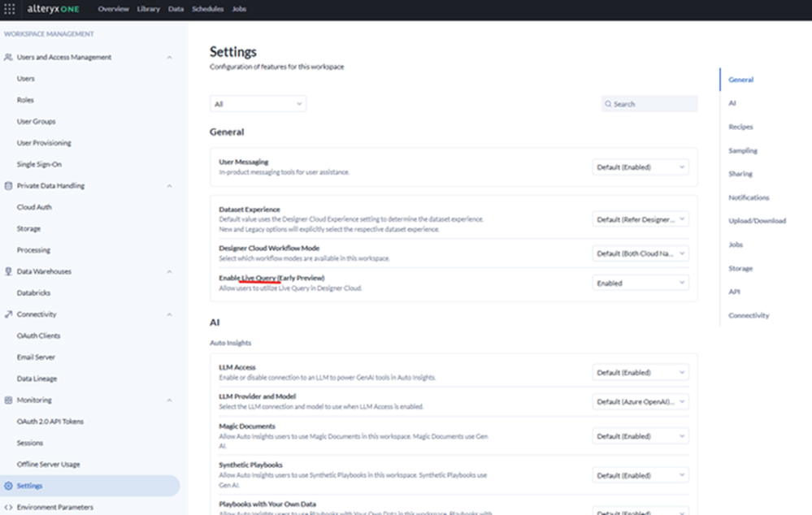The width and height of the screenshot is (812, 515).
Task: Click the settings Search field
Action: (x=649, y=104)
